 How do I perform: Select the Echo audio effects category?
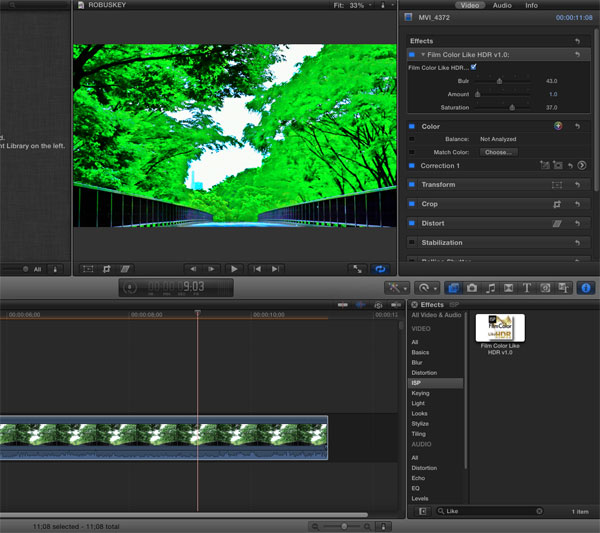(418, 478)
